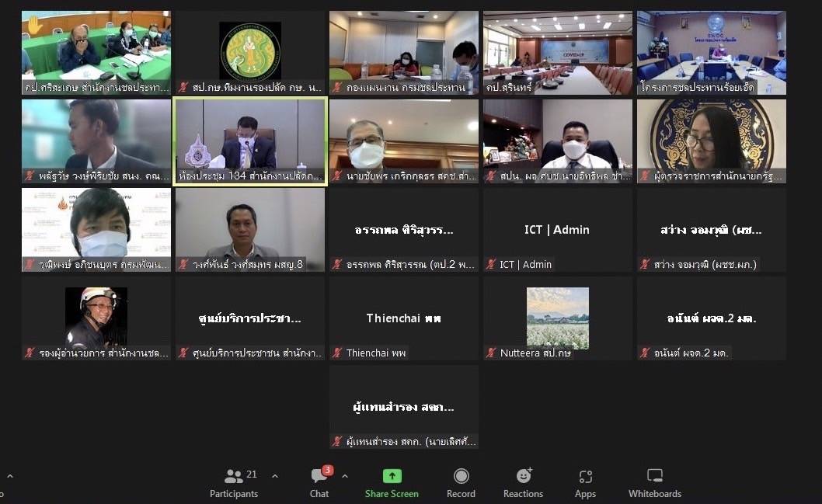Screen dimensions: 822x504
Task: Click the raised hand icon on first video tile
Action: coord(35,24)
